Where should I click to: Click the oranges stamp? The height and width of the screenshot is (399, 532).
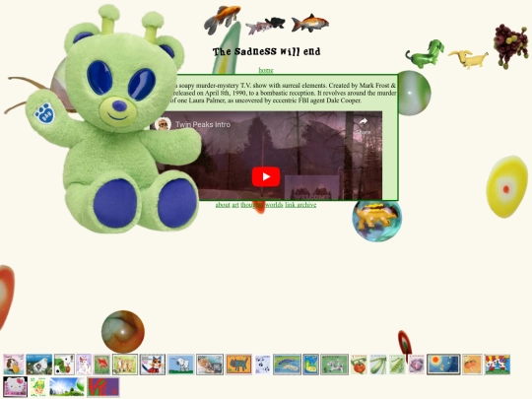pos(472,365)
